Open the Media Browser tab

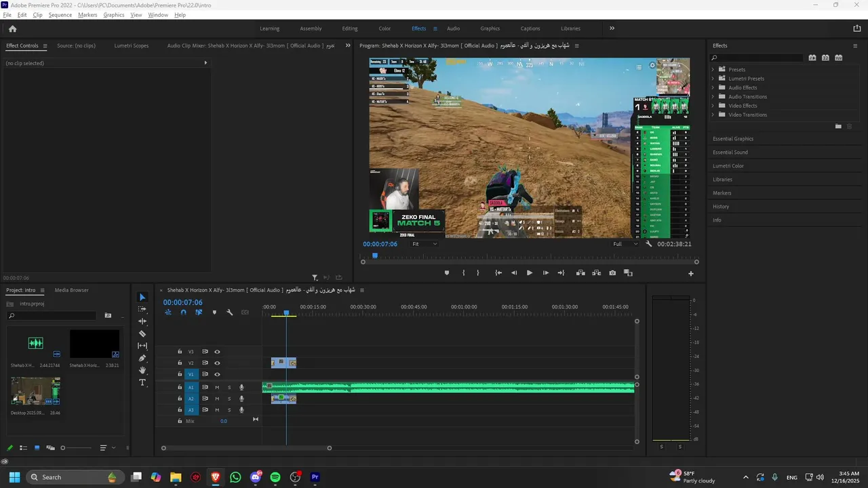click(71, 290)
